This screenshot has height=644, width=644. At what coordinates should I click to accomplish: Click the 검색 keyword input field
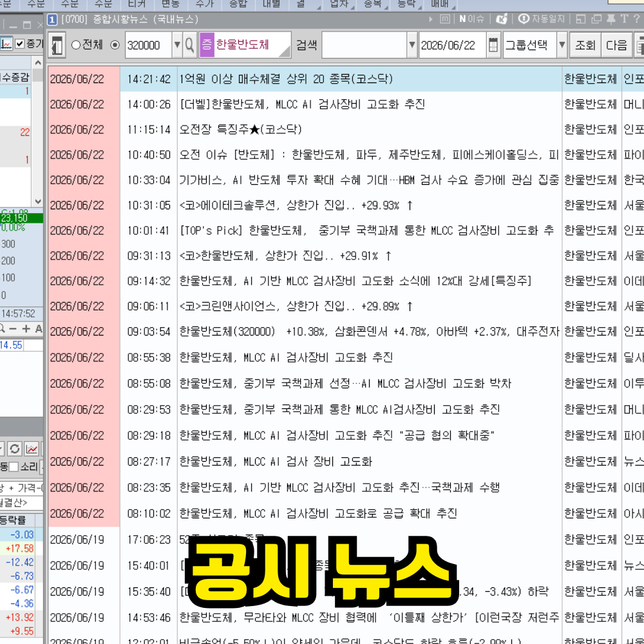365,45
